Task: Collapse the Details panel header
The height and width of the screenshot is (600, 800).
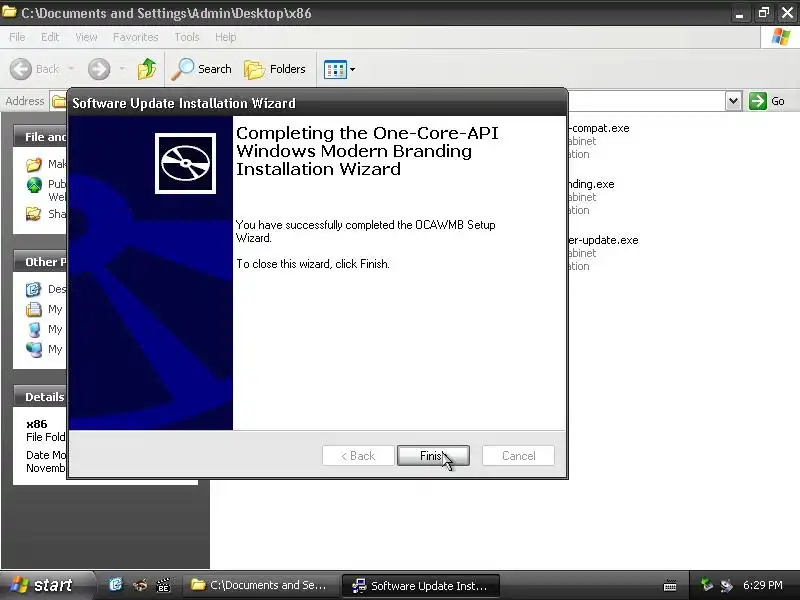Action: click(40, 396)
